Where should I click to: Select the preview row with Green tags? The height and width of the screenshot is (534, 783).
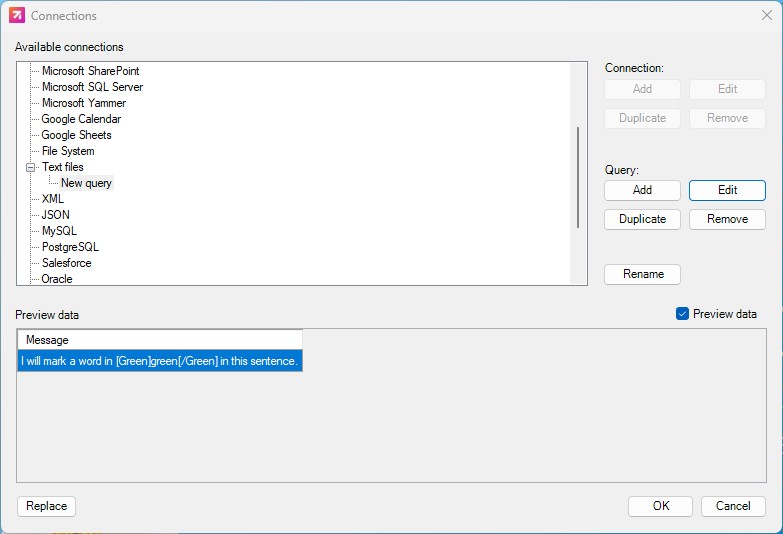(160, 361)
